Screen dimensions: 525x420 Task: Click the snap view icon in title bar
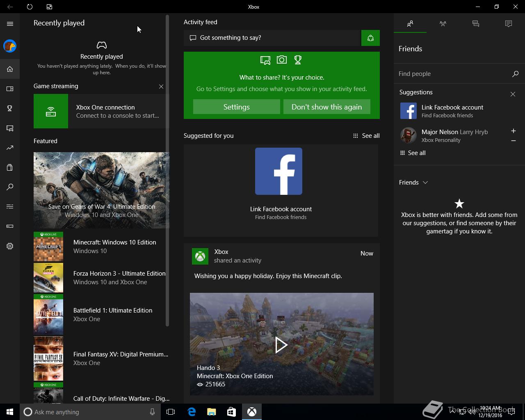(49, 7)
